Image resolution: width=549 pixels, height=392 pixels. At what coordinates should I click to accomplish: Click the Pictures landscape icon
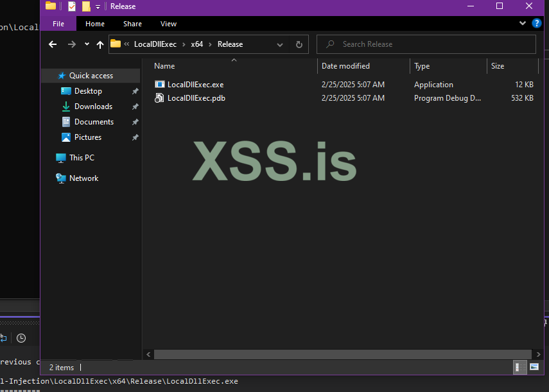coord(66,137)
